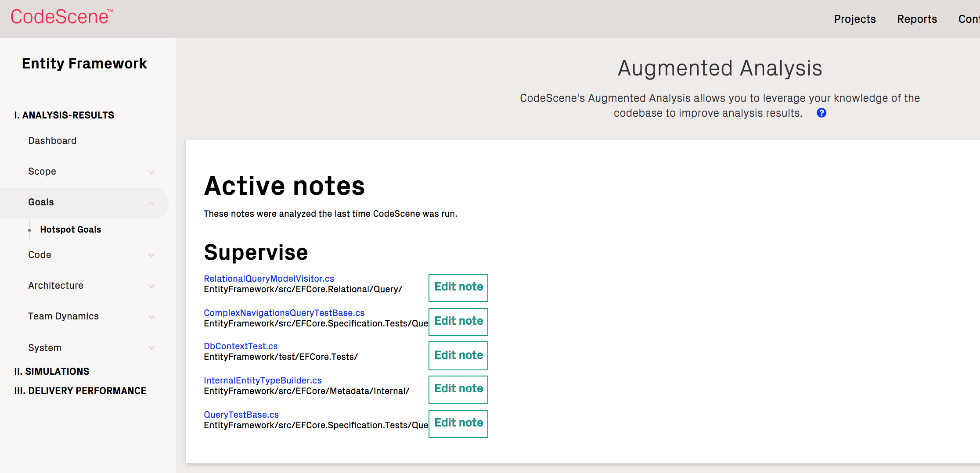Click the bullet marker next to Hotspot Goals
The height and width of the screenshot is (473, 980).
pyautogui.click(x=29, y=229)
